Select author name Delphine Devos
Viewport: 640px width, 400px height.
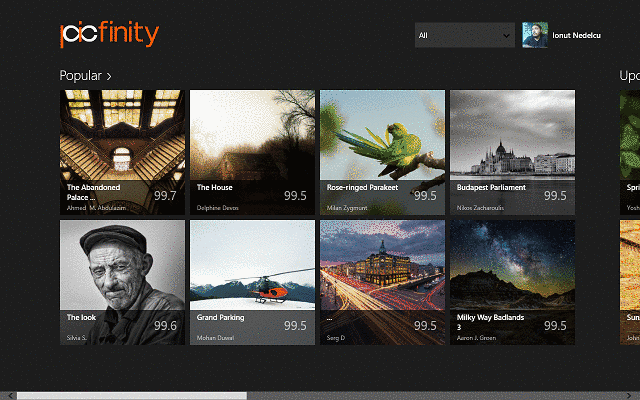pyautogui.click(x=218, y=208)
